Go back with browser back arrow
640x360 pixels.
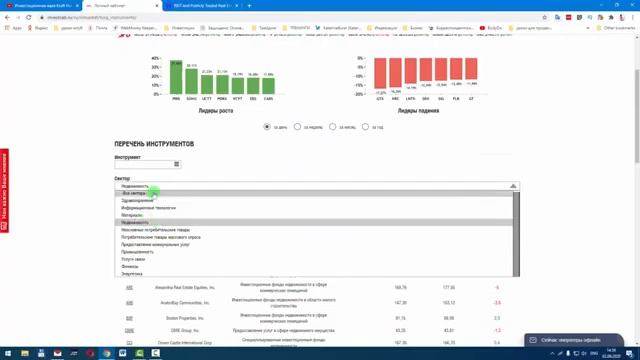point(7,18)
